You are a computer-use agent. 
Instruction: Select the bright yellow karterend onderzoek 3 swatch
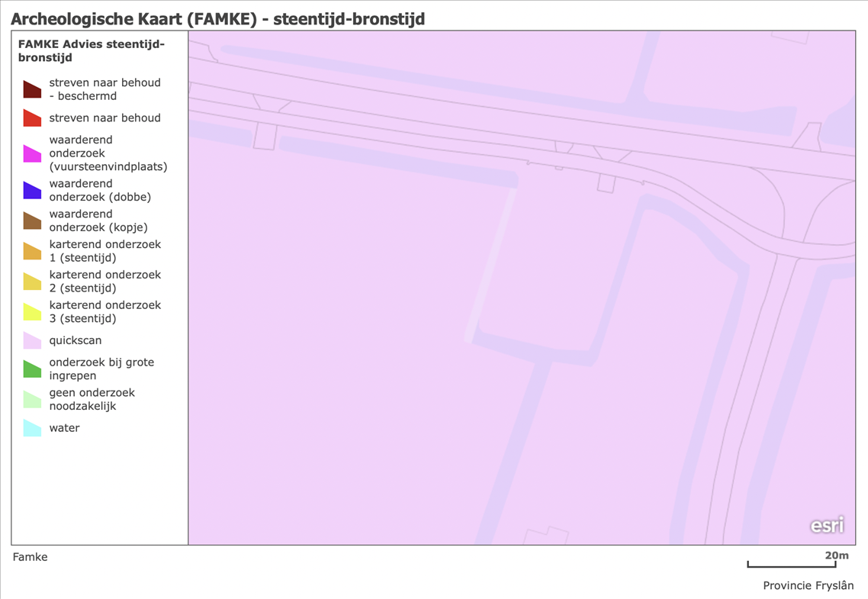pyautogui.click(x=32, y=311)
